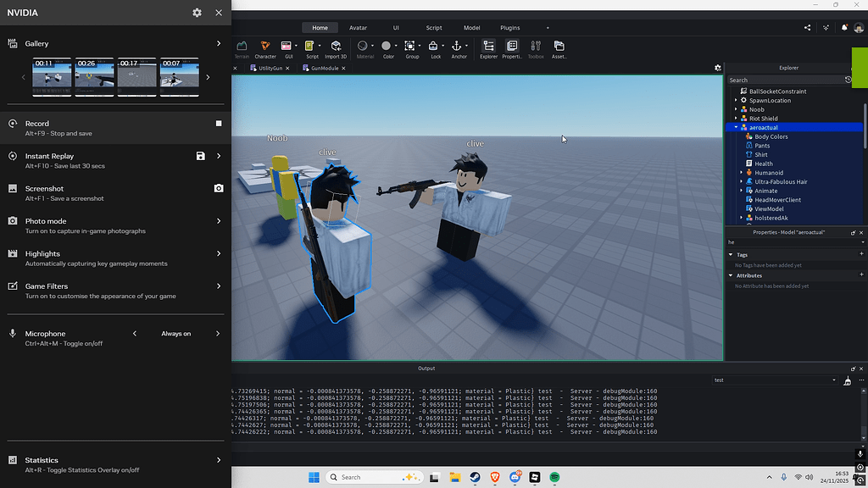Screen dimensions: 868x488
Task: Select the Group tool icon
Action: click(412, 47)
